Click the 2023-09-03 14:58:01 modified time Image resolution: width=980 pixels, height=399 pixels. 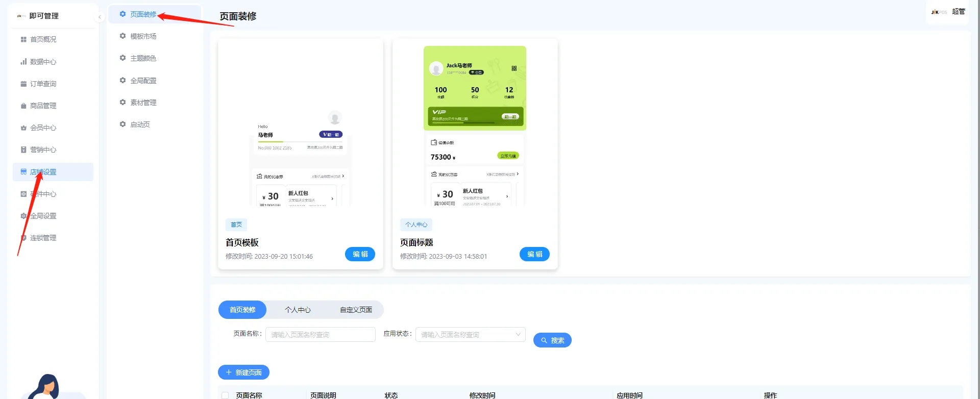458,257
